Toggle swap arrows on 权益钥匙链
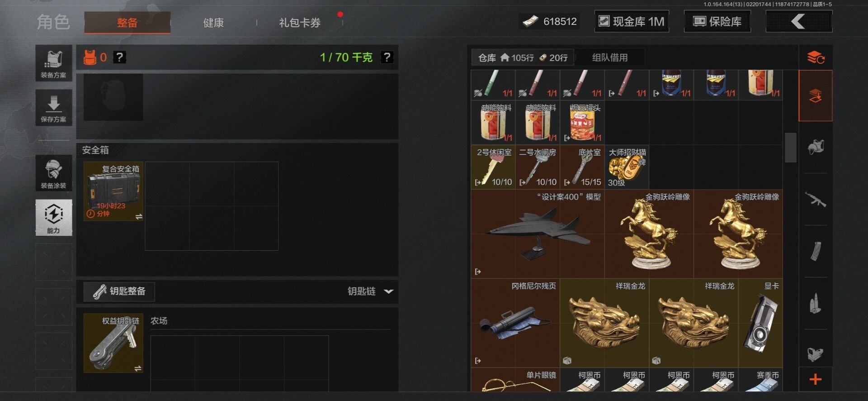868x401 pixels. point(138,368)
